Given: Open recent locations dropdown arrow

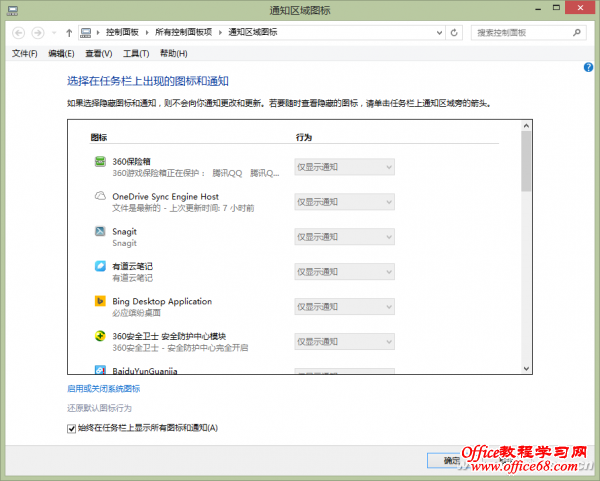Looking at the screenshot, I should [54, 33].
